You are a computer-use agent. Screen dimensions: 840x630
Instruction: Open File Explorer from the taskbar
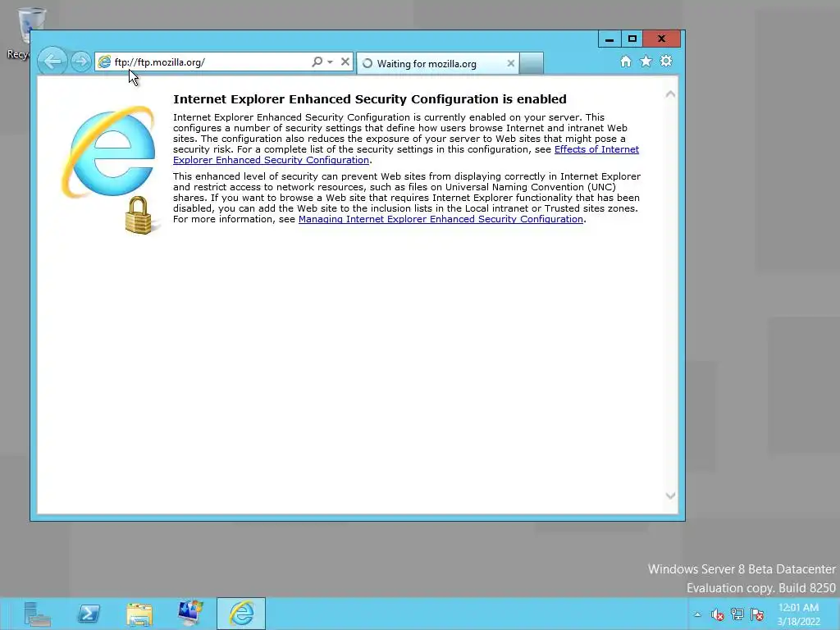tap(139, 614)
